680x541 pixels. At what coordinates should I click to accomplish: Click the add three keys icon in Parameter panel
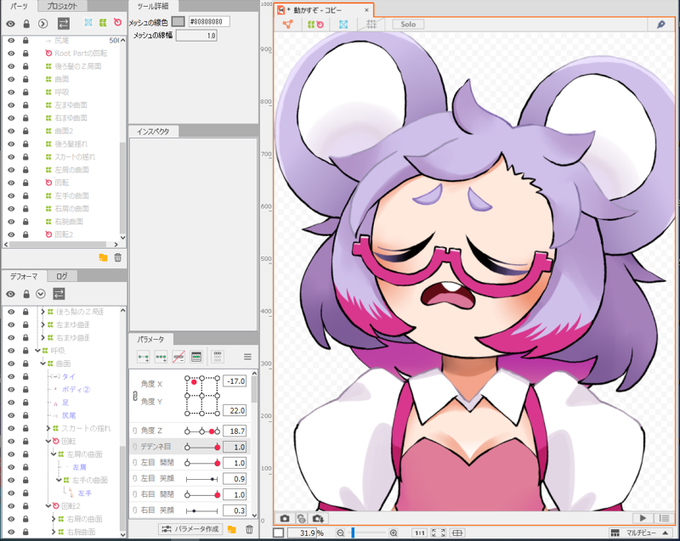[161, 357]
